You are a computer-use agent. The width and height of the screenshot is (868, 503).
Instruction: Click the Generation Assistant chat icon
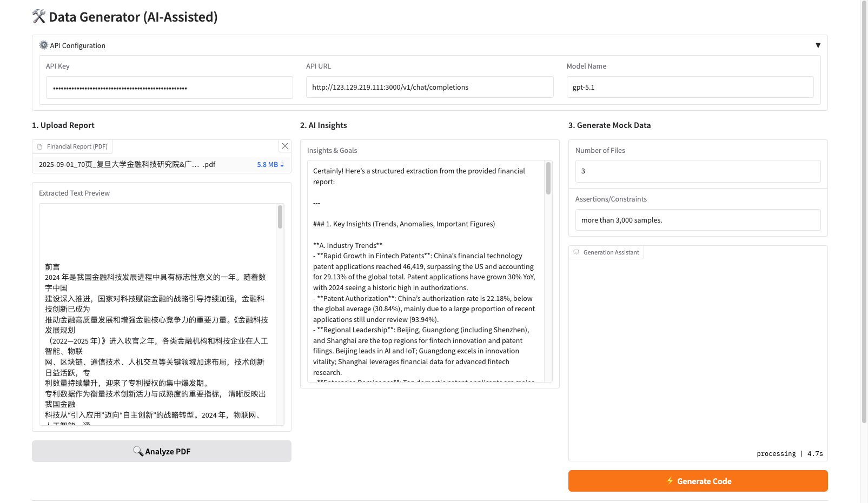(x=577, y=252)
